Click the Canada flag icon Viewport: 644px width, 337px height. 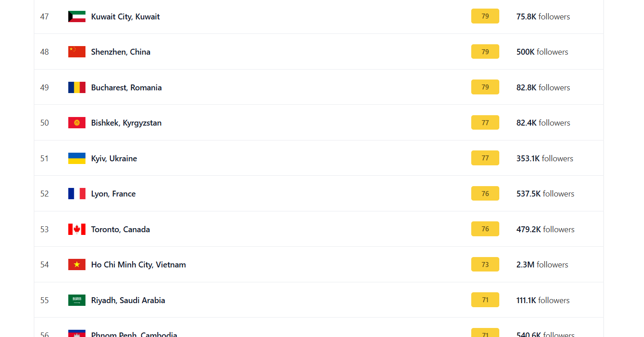coord(76,229)
